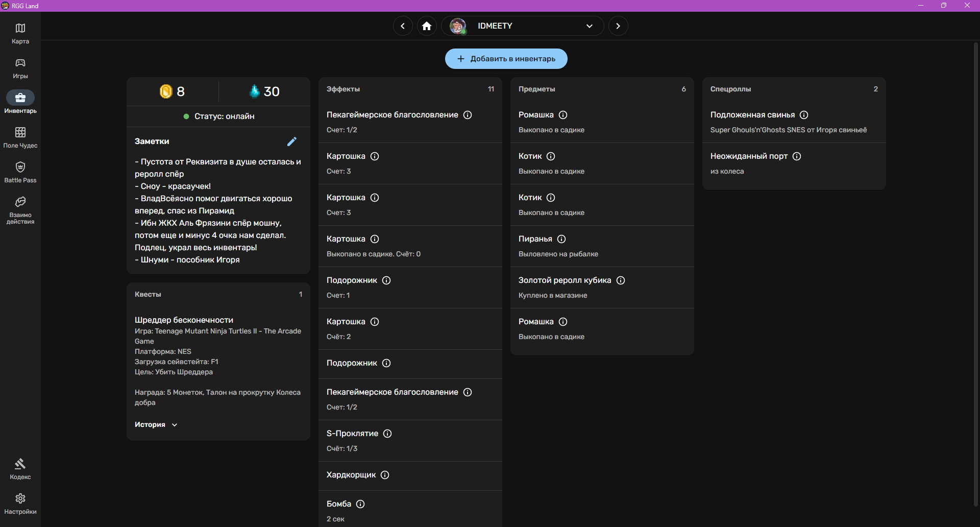
Task: Select the Инвентарь sidebar tab
Action: [x=20, y=102]
